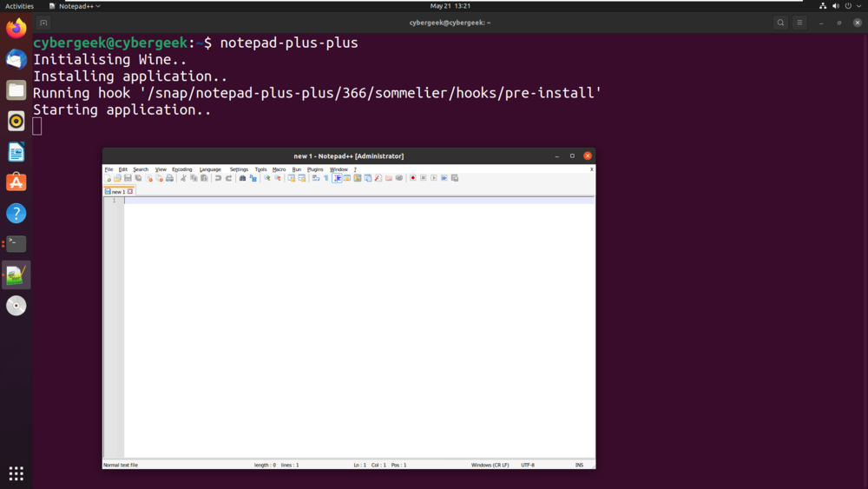The height and width of the screenshot is (489, 868).
Task: Click the Start Recording macro button
Action: pos(412,178)
